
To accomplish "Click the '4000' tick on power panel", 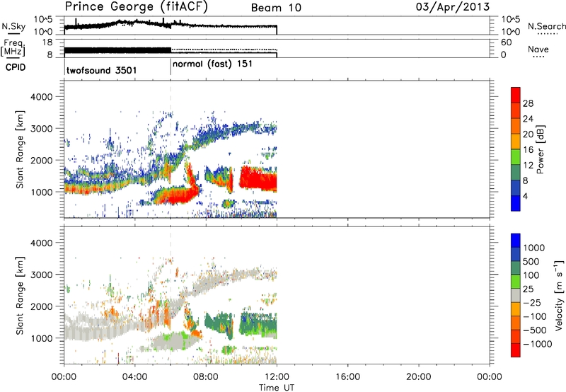I will click(41, 97).
